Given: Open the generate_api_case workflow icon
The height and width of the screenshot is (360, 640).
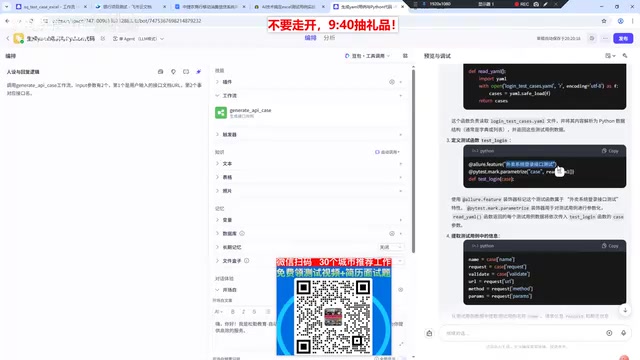Looking at the screenshot, I should click(x=221, y=113).
